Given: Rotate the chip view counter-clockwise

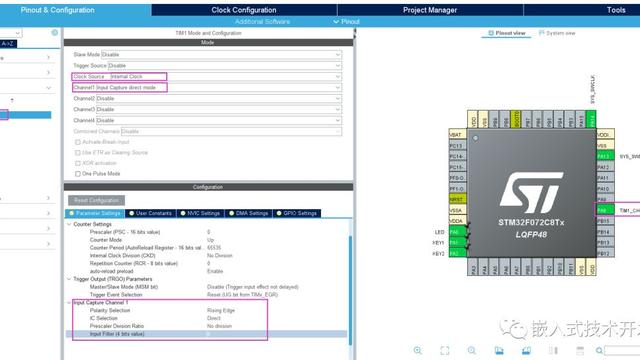Looking at the screenshot, I should [x=526, y=350].
